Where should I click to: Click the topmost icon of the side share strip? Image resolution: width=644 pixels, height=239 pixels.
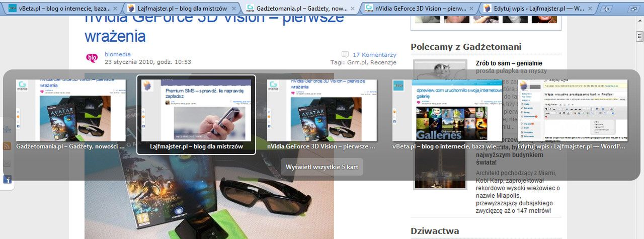7,129
